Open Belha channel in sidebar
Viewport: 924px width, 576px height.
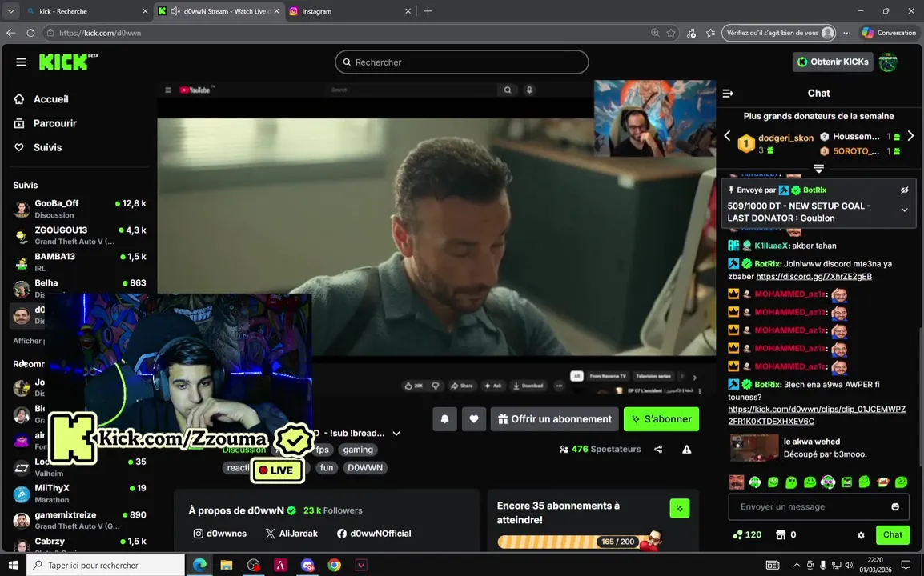point(79,288)
